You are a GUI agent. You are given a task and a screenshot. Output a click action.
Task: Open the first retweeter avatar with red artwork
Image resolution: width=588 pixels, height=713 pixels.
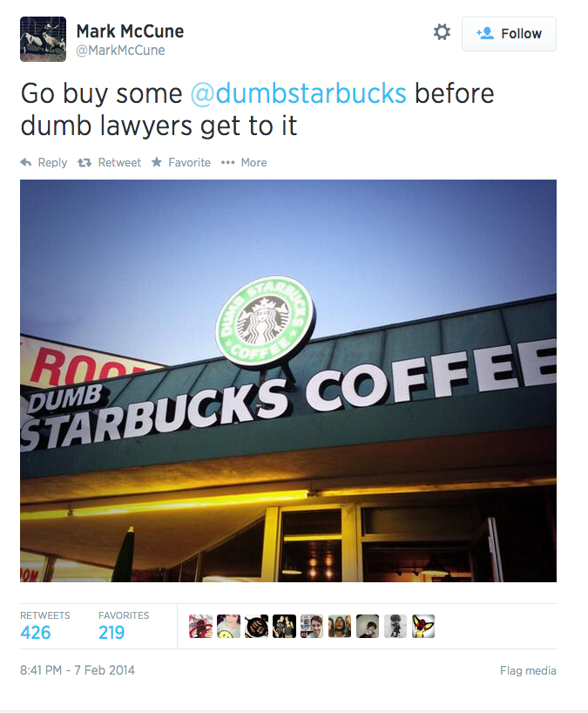pyautogui.click(x=201, y=626)
